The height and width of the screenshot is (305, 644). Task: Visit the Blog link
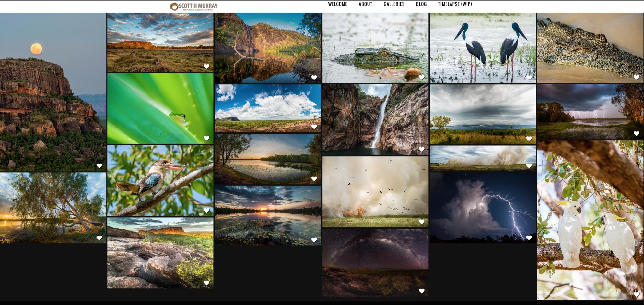[421, 4]
